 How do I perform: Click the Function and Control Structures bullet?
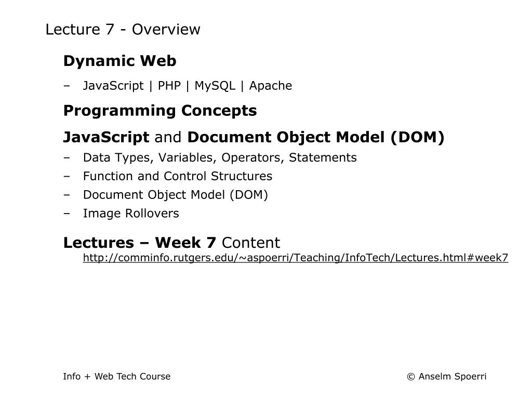click(x=178, y=176)
